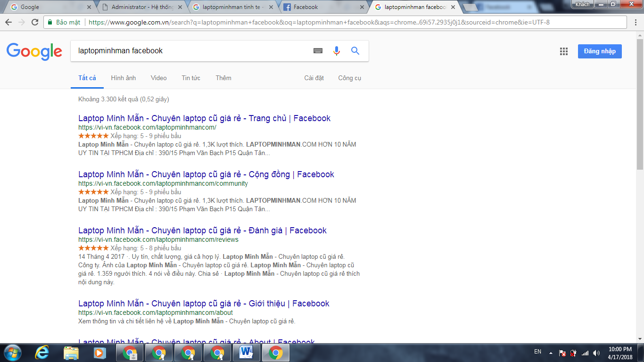Open the Cài đặt settings menu
Viewport: 644px width, 362px height.
click(x=314, y=78)
